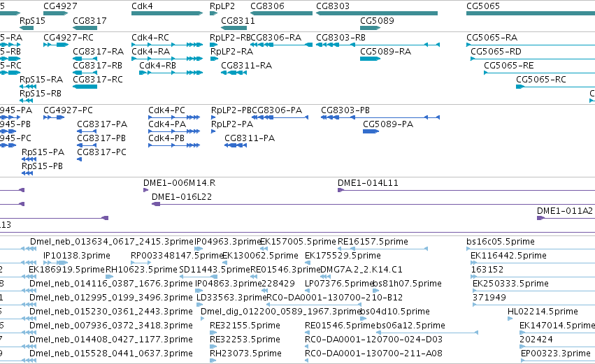Select EST entry 163152
595x364 pixels.
coord(487,270)
